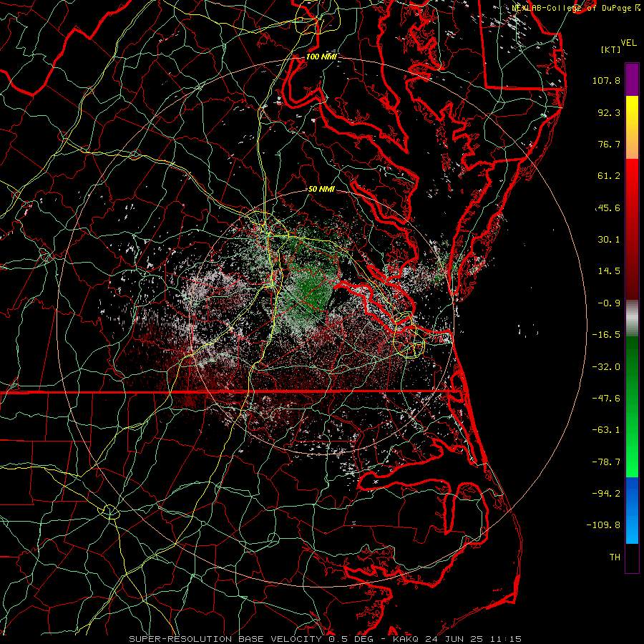This screenshot has width=644, height=644.
Task: Click the 14.5 velocity scale value
Action: 609,271
